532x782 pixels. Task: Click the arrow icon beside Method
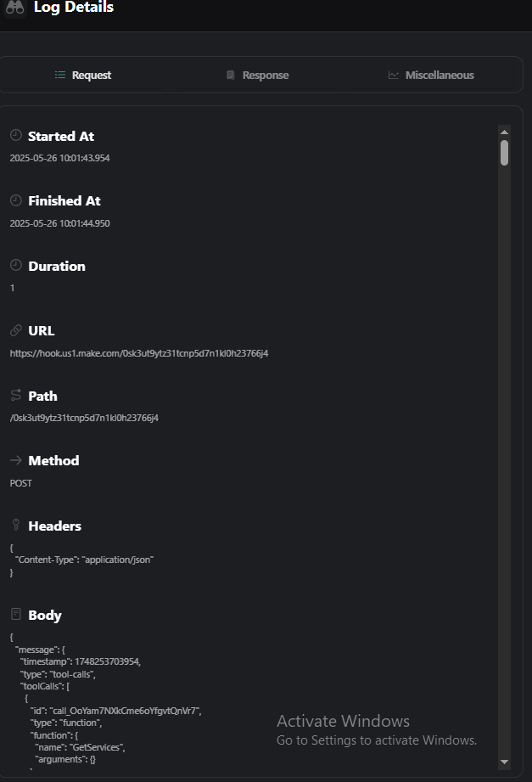click(x=15, y=460)
